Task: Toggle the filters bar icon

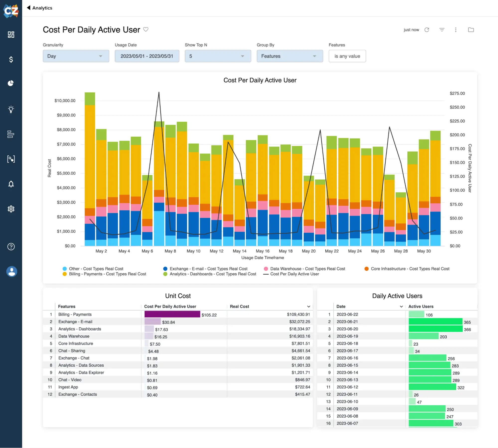Action: click(442, 30)
